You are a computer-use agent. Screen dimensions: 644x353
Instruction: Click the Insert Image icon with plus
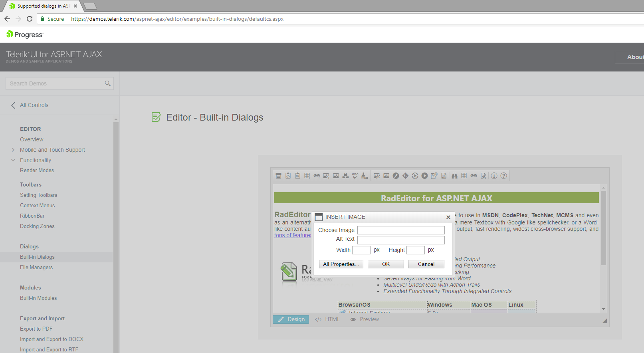(x=326, y=176)
